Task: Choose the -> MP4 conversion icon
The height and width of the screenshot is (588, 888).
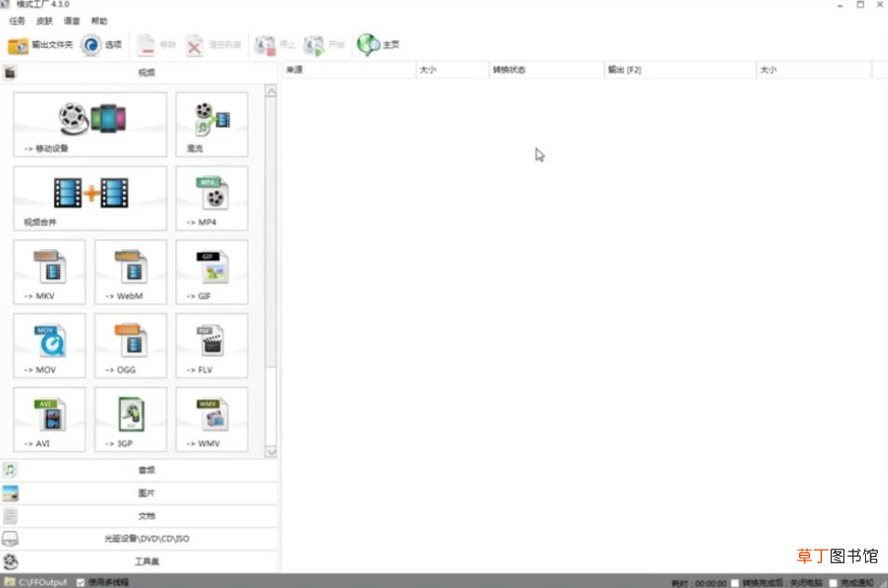Action: (212, 198)
